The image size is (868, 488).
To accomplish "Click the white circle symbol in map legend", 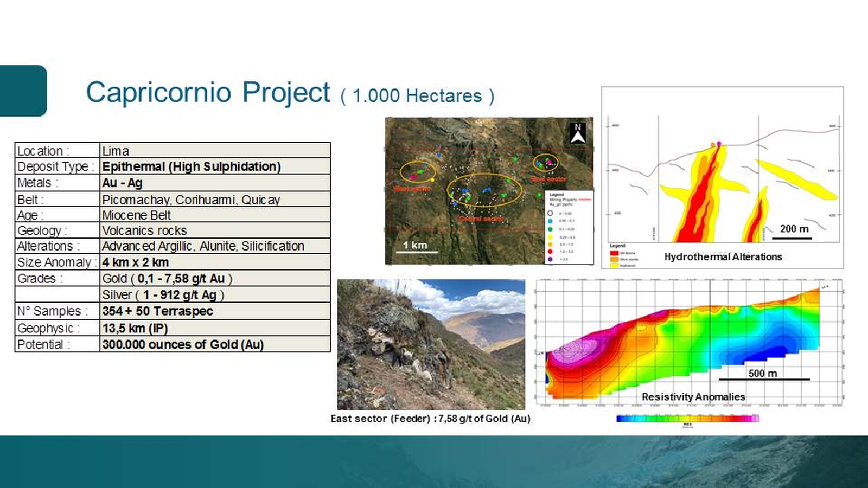I will 550,213.
